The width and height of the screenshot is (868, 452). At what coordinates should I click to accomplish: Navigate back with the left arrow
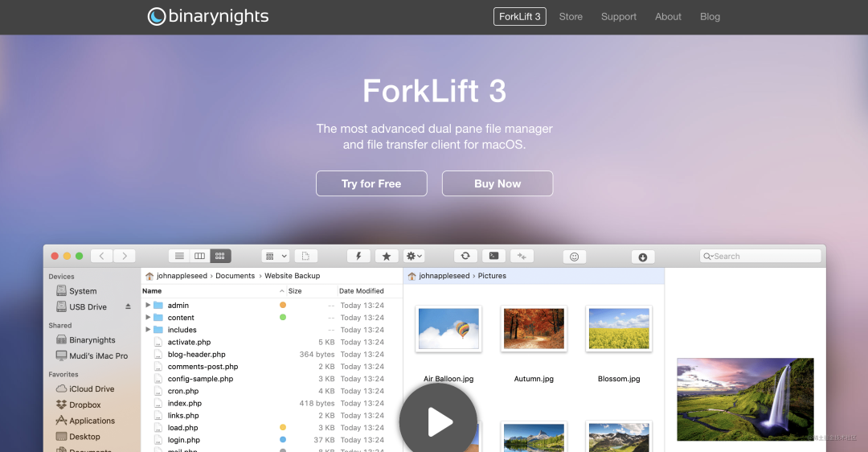tap(101, 256)
